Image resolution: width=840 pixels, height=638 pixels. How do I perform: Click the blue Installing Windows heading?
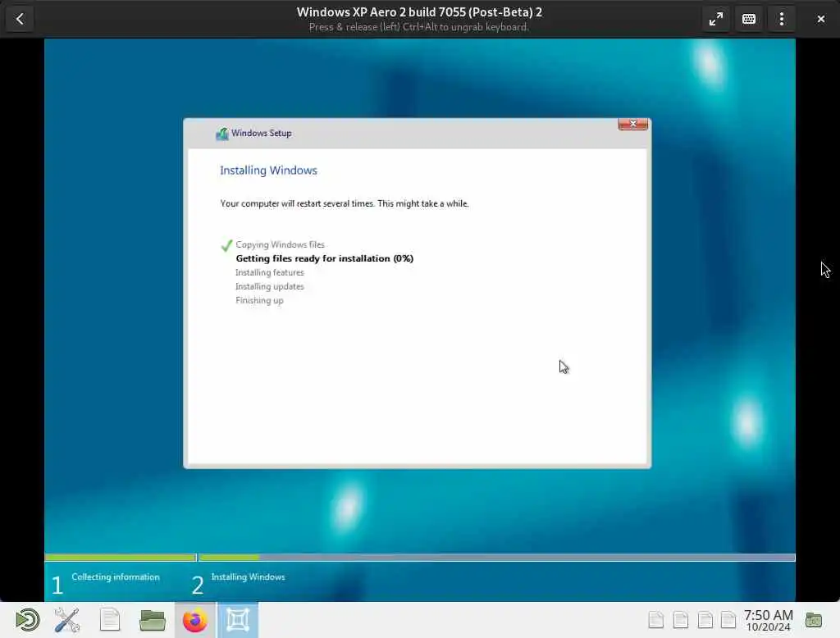point(268,171)
